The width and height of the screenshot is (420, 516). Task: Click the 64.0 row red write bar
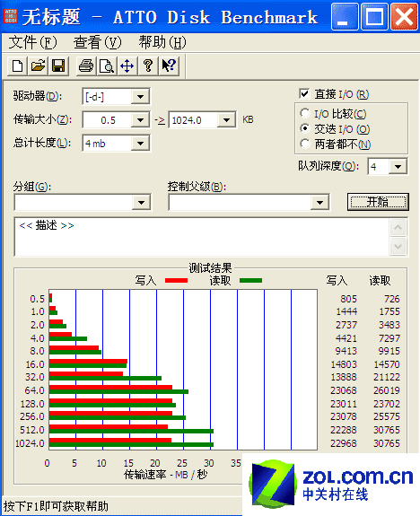[110, 387]
